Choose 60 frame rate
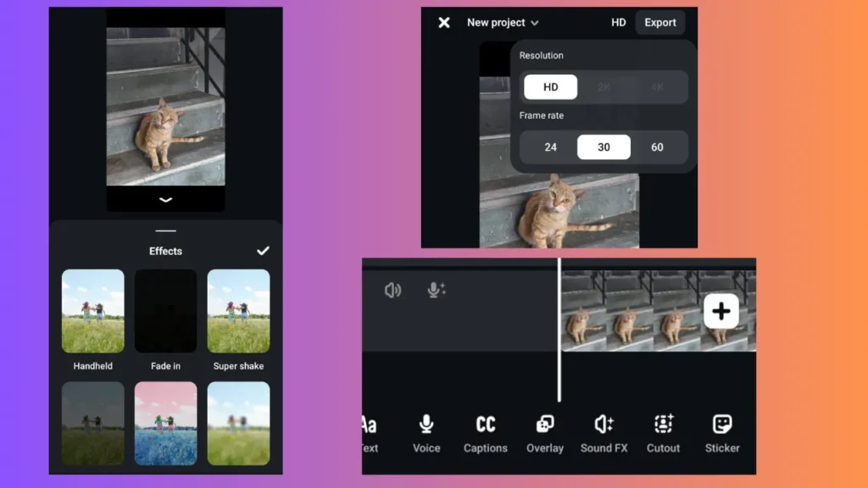 click(x=657, y=147)
